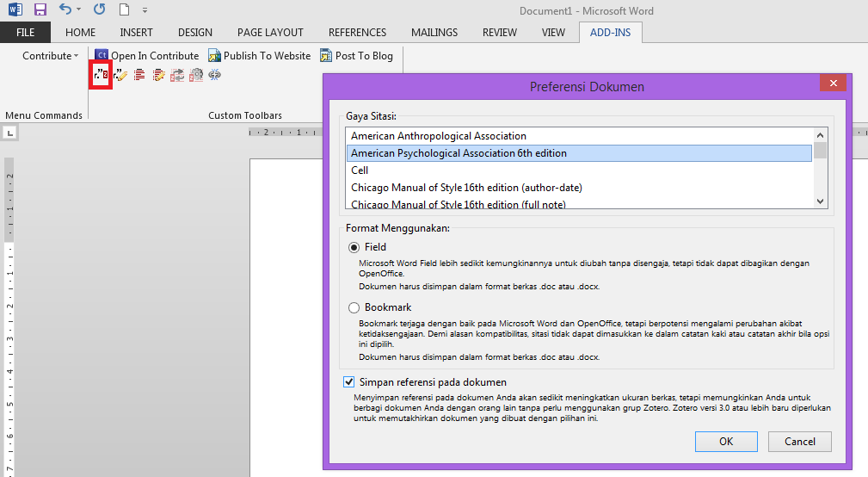This screenshot has width=868, height=477.
Task: Click the Zotero Set Document Preferences gear icon
Action: tap(196, 75)
